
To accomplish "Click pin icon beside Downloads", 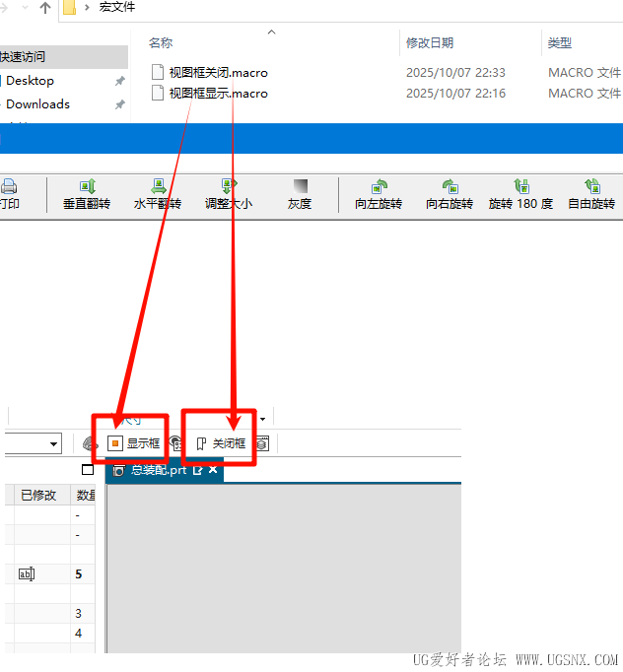I will pos(120,104).
